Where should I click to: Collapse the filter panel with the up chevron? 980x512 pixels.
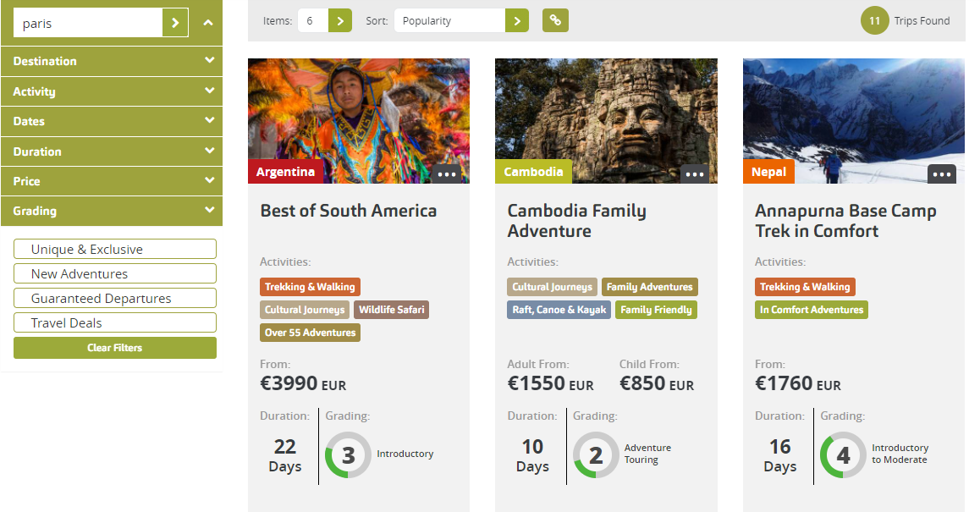208,23
